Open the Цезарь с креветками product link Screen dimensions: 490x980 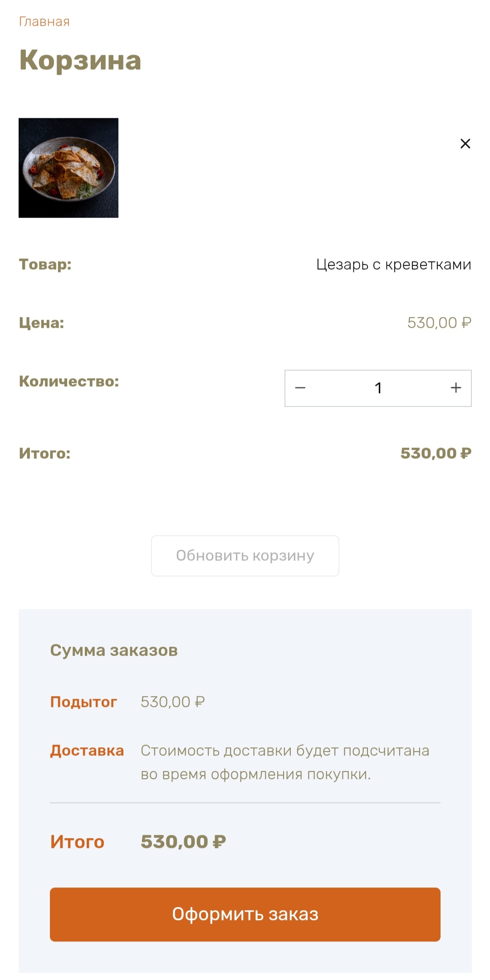[393, 264]
